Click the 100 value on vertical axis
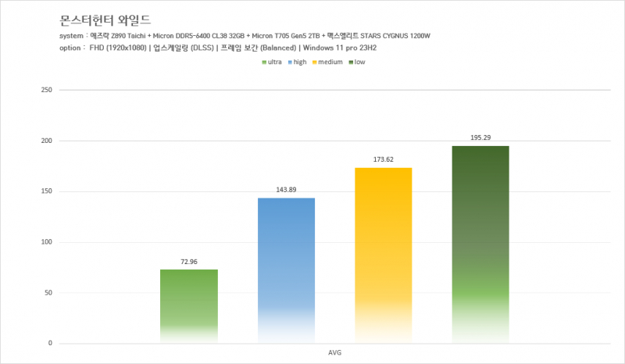 pyautogui.click(x=45, y=242)
